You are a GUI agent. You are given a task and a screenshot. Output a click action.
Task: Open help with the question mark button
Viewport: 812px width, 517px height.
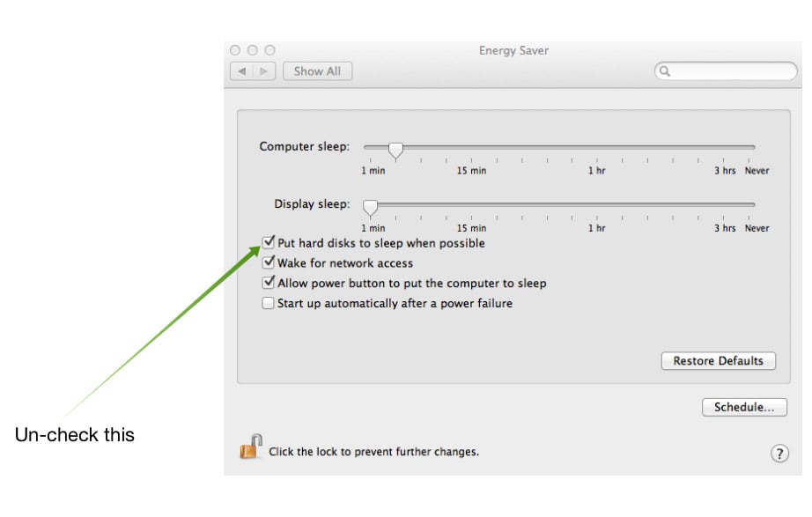tap(779, 454)
